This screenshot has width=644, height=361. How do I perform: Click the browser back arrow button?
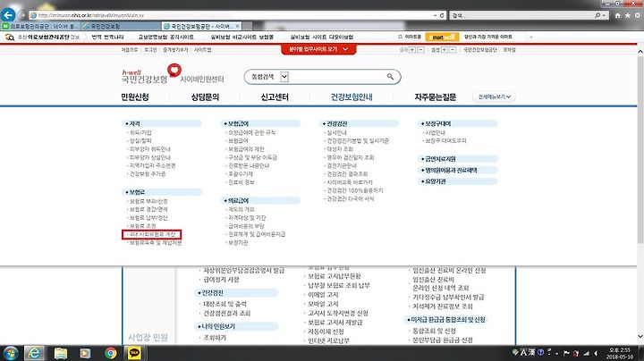coord(8,15)
